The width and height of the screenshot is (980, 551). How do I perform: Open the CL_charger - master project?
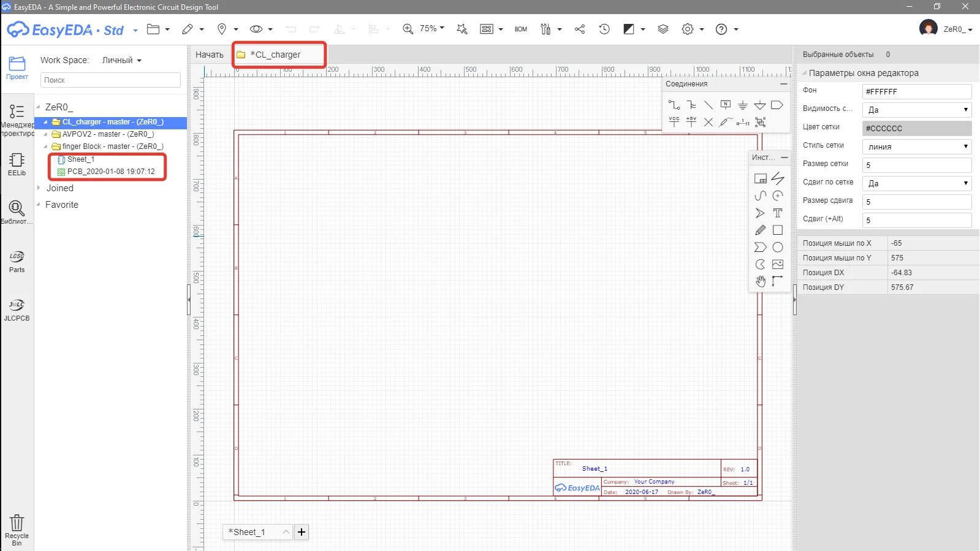click(113, 122)
